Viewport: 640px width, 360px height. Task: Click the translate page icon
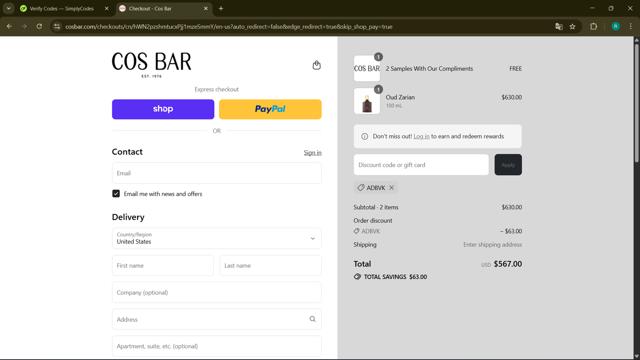559,27
